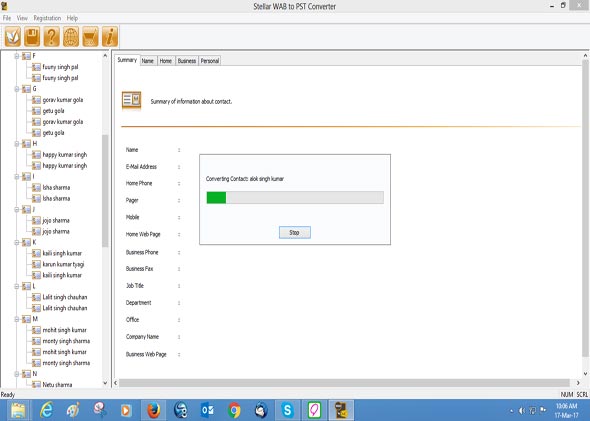Click the Stellar WAB converter taskbar icon

coord(341,410)
